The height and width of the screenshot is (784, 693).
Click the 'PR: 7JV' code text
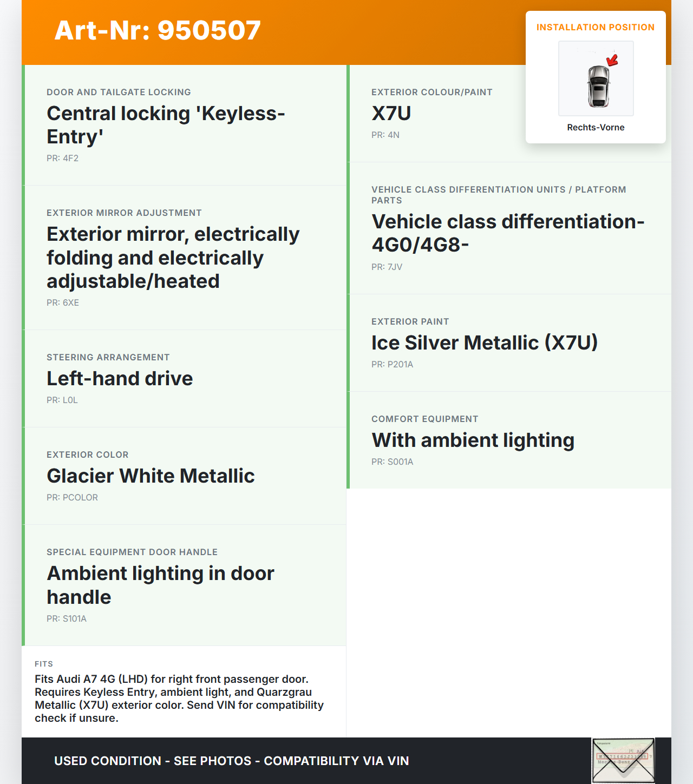(387, 267)
